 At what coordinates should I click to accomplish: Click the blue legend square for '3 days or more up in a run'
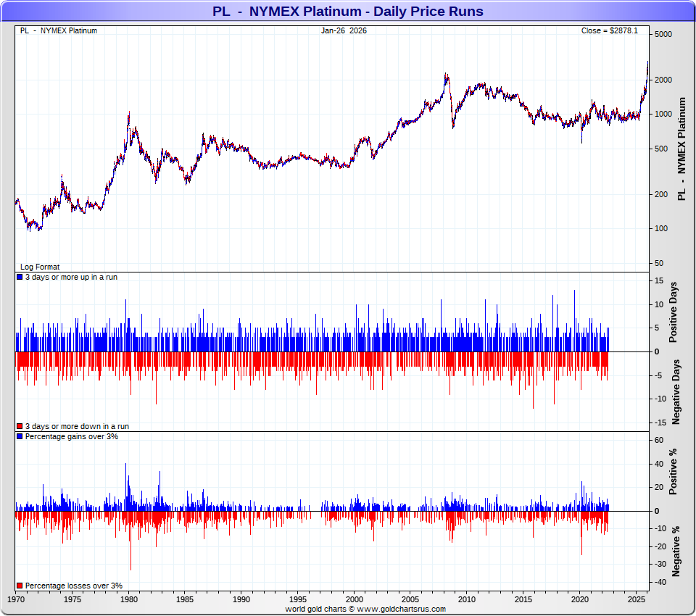pos(20,277)
